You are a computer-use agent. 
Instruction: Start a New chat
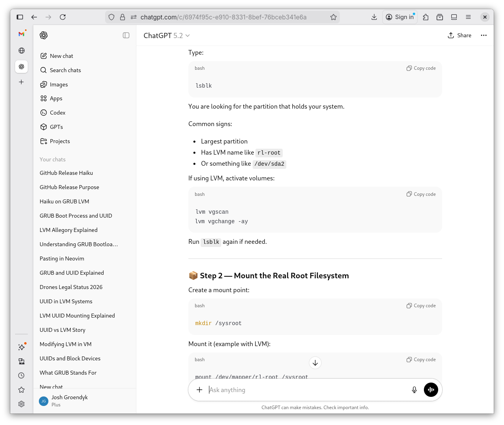click(x=61, y=56)
